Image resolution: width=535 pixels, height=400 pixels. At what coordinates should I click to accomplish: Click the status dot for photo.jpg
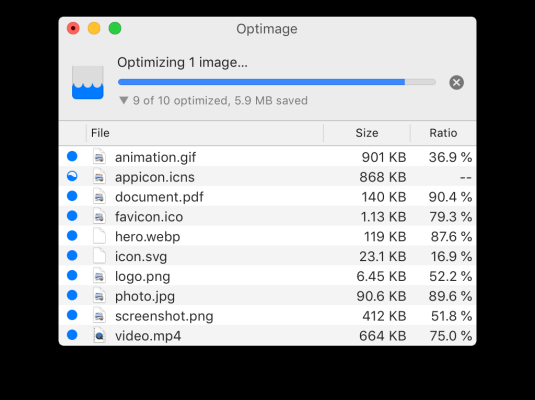pyautogui.click(x=72, y=295)
